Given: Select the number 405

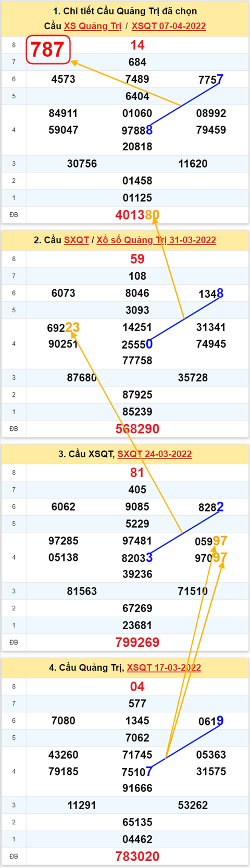Looking at the screenshot, I should (137, 490).
